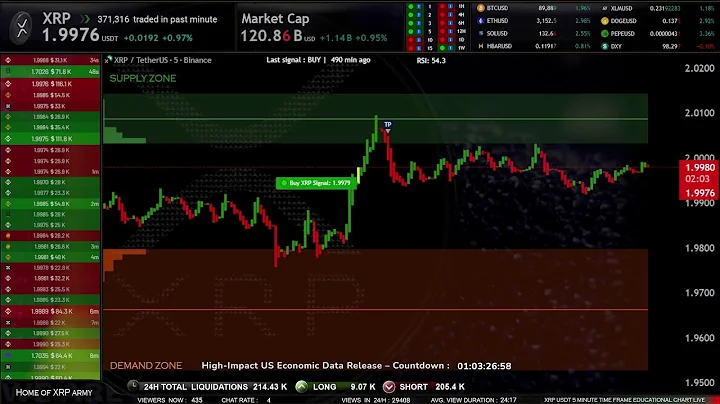The image size is (720, 404).
Task: Click the exchange icon on the $22.8K trade row
Action: click(8, 268)
